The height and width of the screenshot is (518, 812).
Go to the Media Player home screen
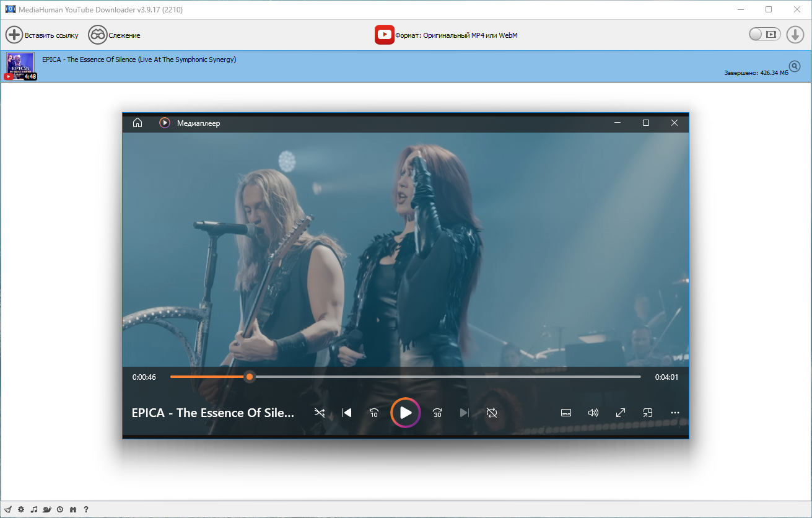pyautogui.click(x=138, y=123)
